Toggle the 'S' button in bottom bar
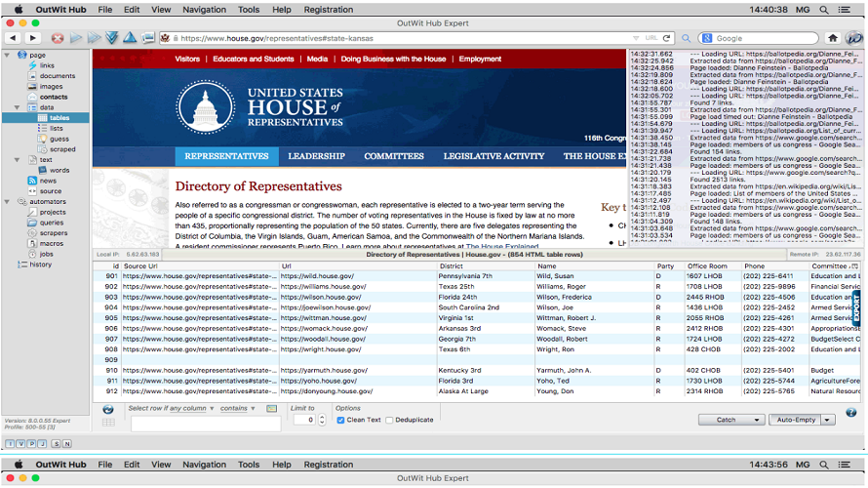Screen dimensions: 868x488 coord(56,444)
